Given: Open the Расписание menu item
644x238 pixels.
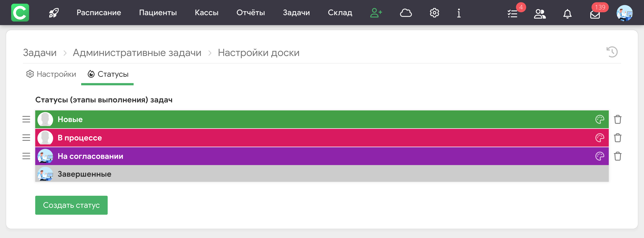Looking at the screenshot, I should 99,13.
